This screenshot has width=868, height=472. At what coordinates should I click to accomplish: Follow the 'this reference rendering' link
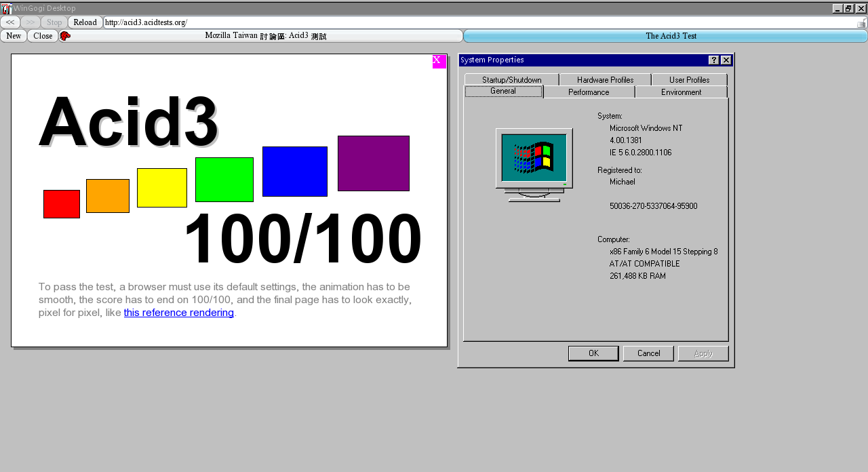[x=178, y=313]
